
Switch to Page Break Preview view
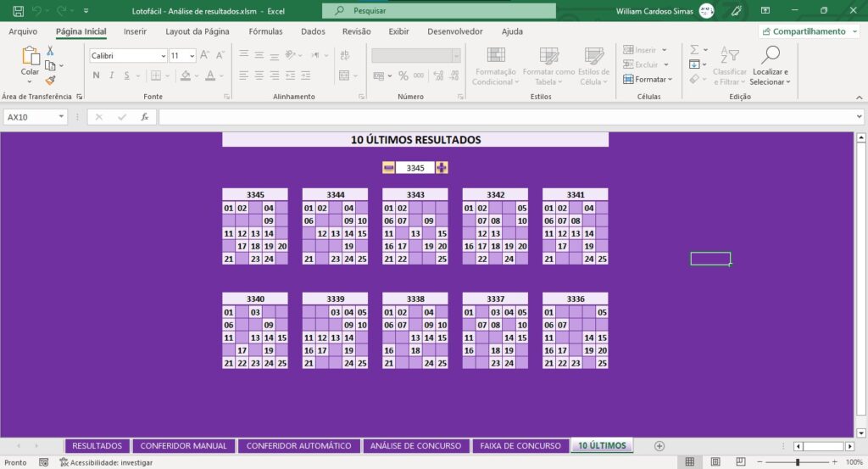(741, 462)
